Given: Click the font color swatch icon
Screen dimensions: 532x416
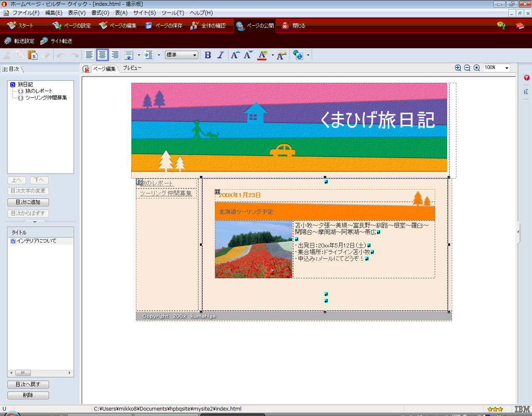Looking at the screenshot, I should 262,55.
